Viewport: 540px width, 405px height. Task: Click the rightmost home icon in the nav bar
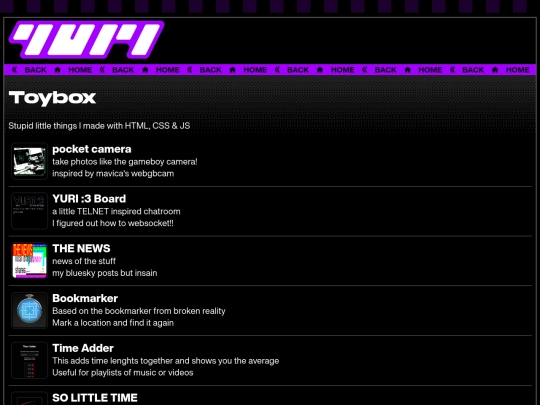pos(495,70)
